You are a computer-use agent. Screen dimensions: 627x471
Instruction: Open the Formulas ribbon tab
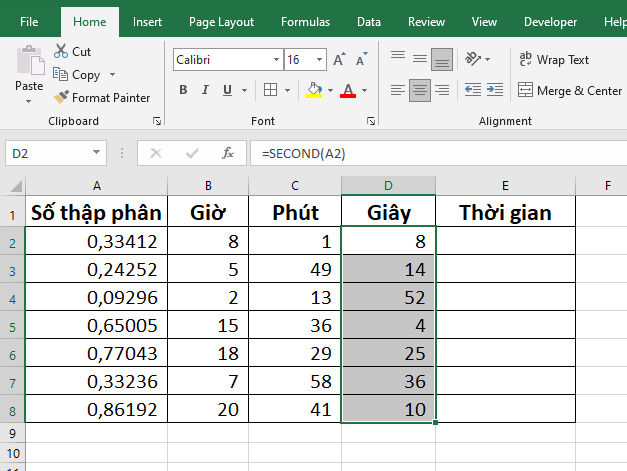click(305, 21)
